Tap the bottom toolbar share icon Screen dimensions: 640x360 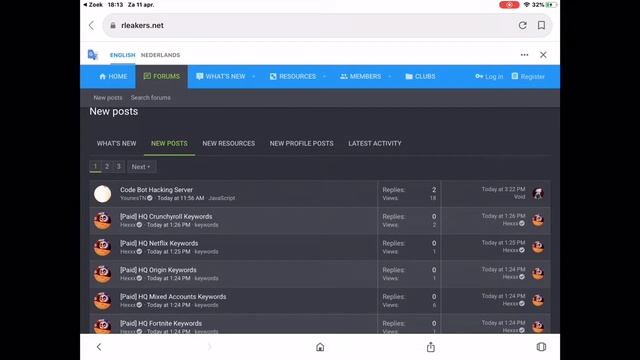coord(431,347)
